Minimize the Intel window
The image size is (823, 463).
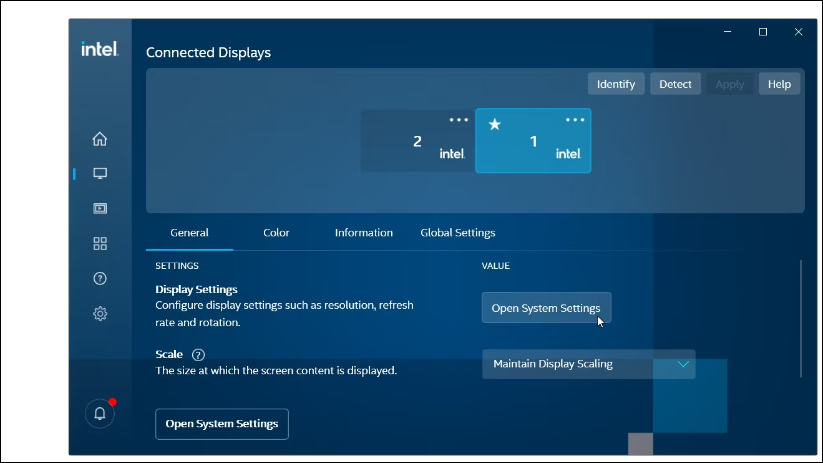pyautogui.click(x=727, y=32)
